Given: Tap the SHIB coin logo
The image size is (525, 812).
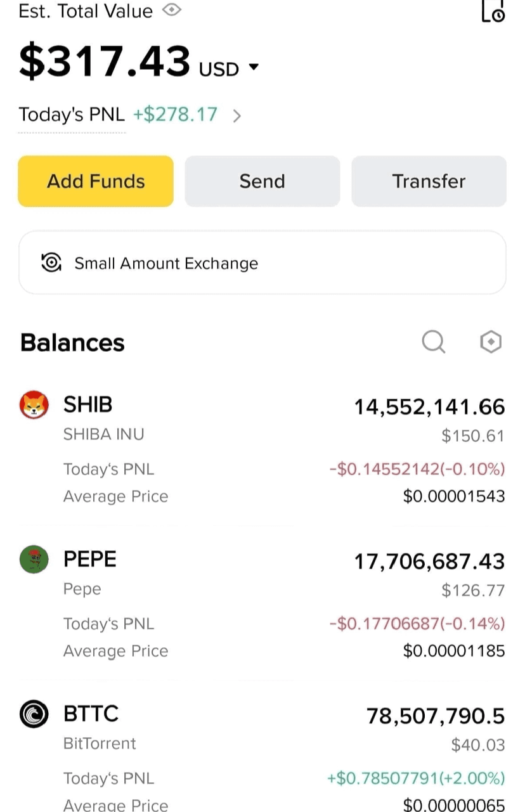Looking at the screenshot, I should click(34, 405).
